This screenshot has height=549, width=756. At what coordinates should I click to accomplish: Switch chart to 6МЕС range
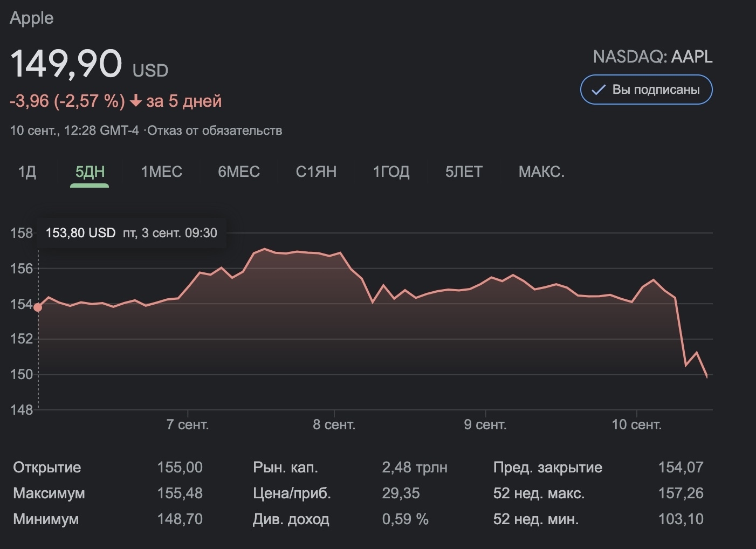(x=239, y=172)
